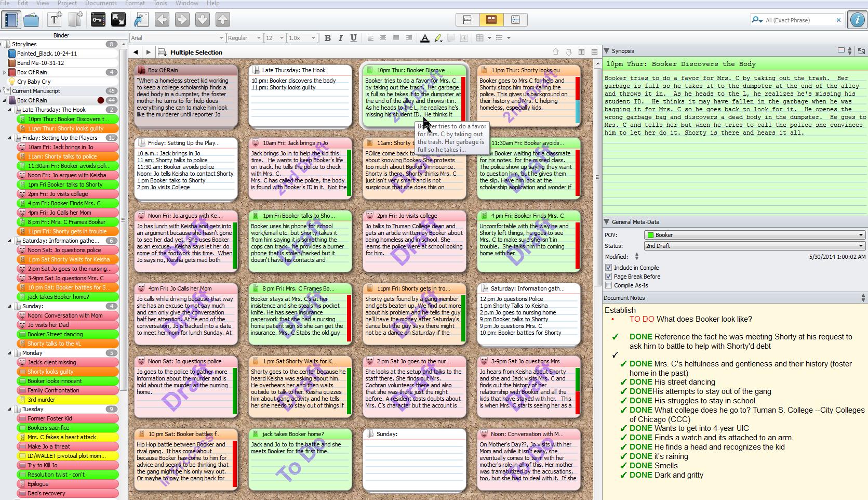Switch to Outliner view mode

pos(515,20)
